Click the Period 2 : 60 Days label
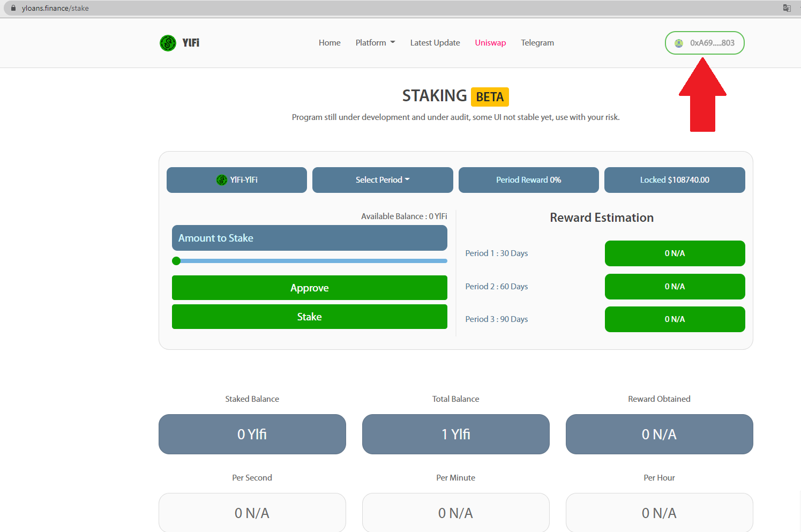This screenshot has height=532, width=801. [x=497, y=287]
